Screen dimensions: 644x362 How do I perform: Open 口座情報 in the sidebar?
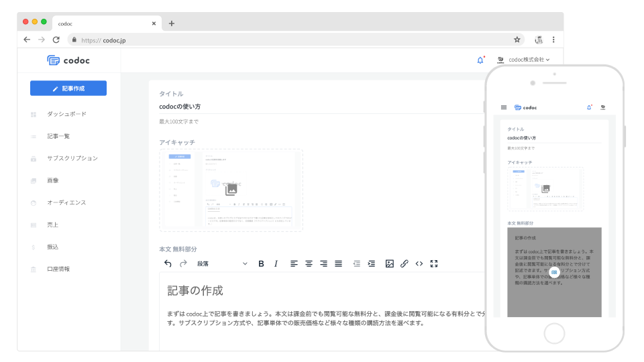pos(58,269)
